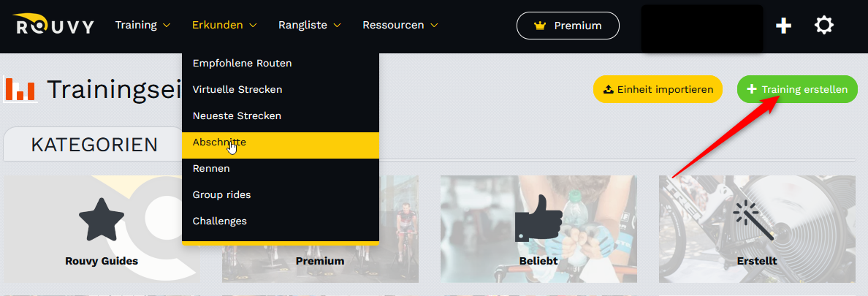Open the Ressourcen dropdown menu
The height and width of the screenshot is (296, 868).
point(400,25)
